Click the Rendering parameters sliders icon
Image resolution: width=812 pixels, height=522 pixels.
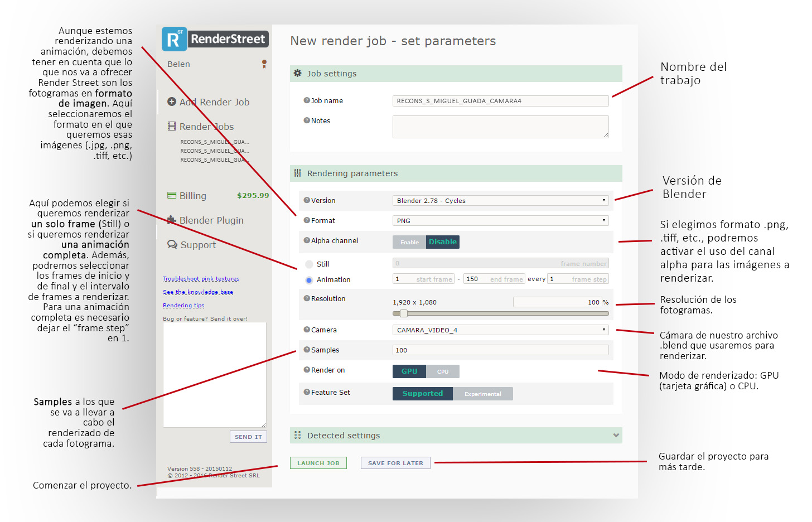point(298,173)
